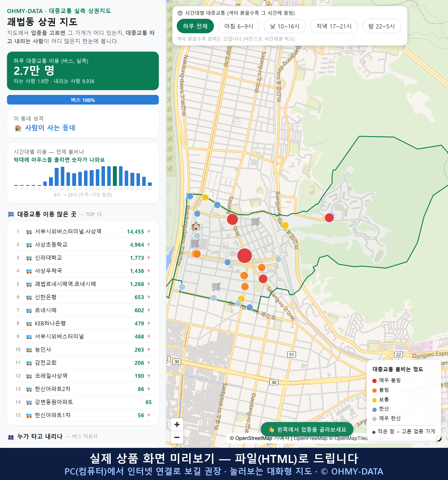Click the blue 한산 legend swatch
The width and height of the screenshot is (448, 480).
coord(374,410)
